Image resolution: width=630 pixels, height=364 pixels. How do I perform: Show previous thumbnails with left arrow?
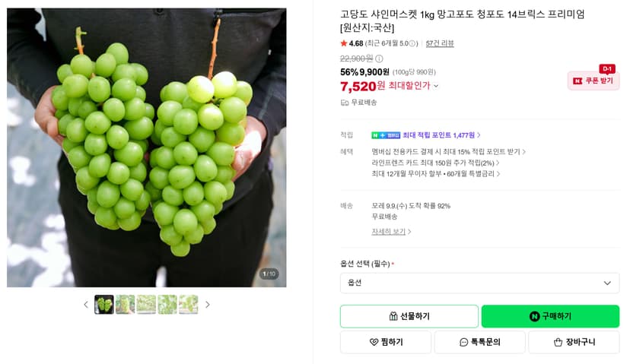tap(85, 305)
